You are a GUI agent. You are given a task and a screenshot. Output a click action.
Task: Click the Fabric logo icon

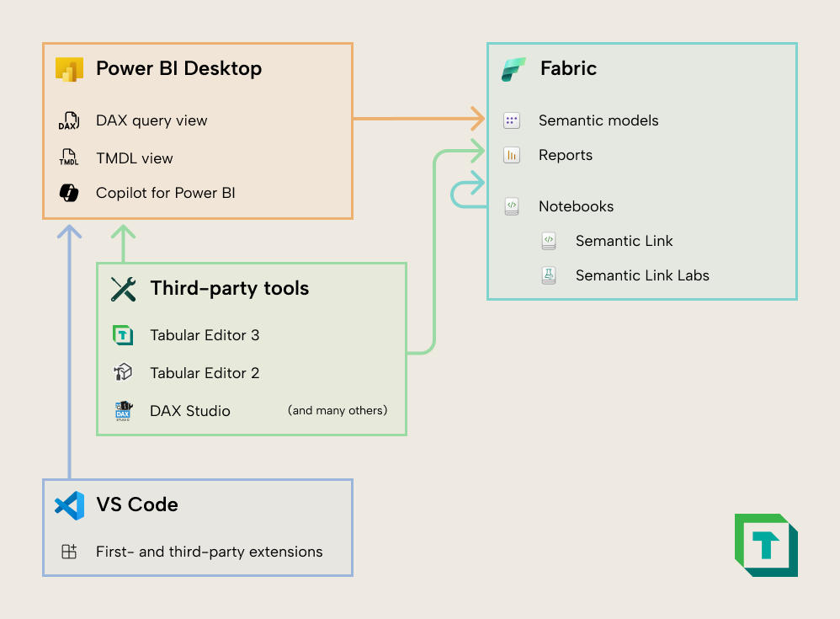point(514,68)
